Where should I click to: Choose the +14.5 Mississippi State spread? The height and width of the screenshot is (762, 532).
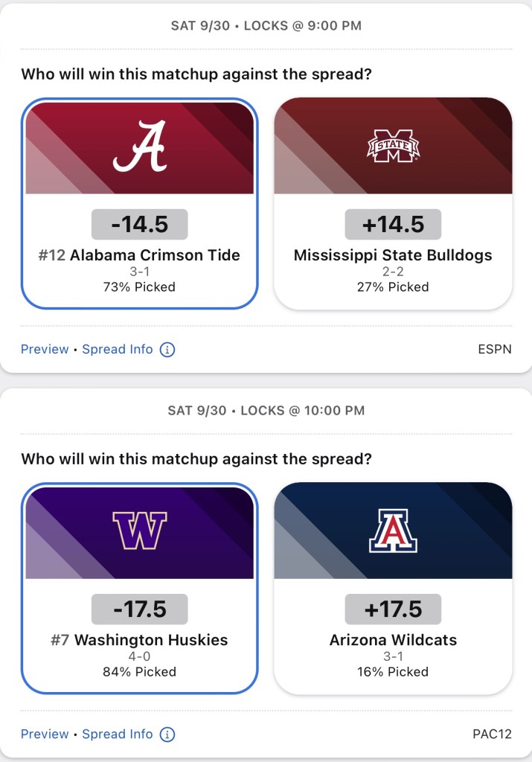(393, 224)
